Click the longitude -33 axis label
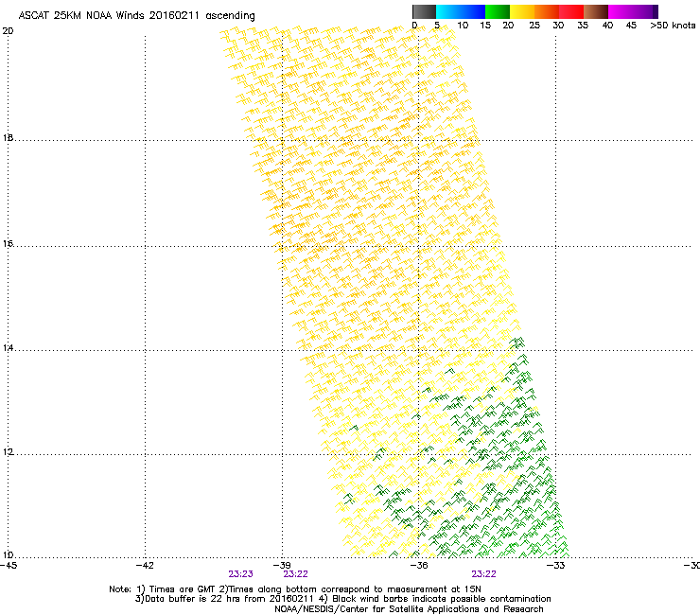The width and height of the screenshot is (700, 615). (556, 566)
